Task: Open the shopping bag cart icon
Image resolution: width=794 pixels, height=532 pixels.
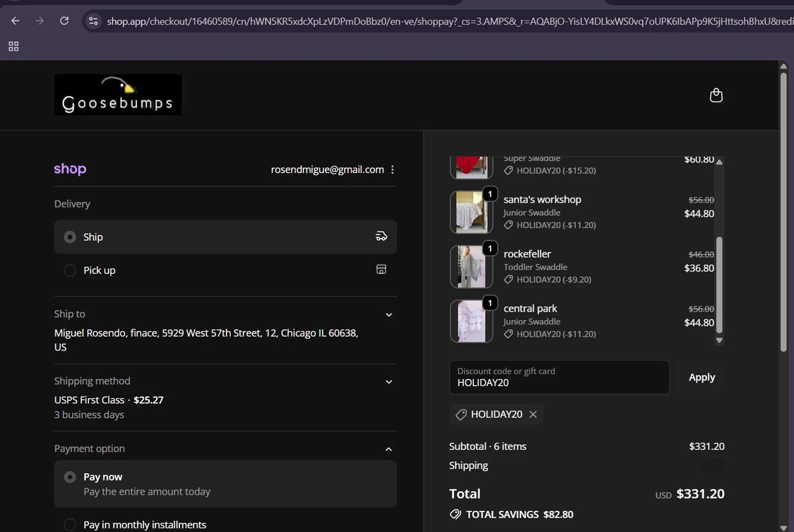Action: point(716,95)
